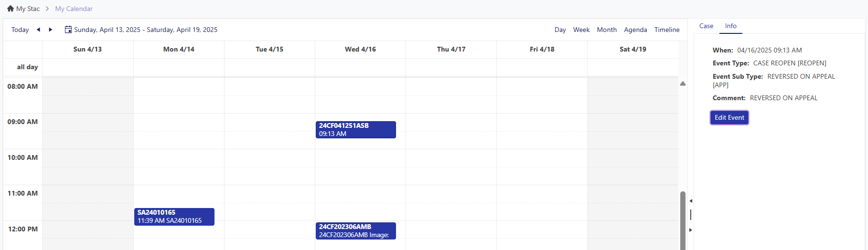
Task: Open the Case tab
Action: point(706,26)
